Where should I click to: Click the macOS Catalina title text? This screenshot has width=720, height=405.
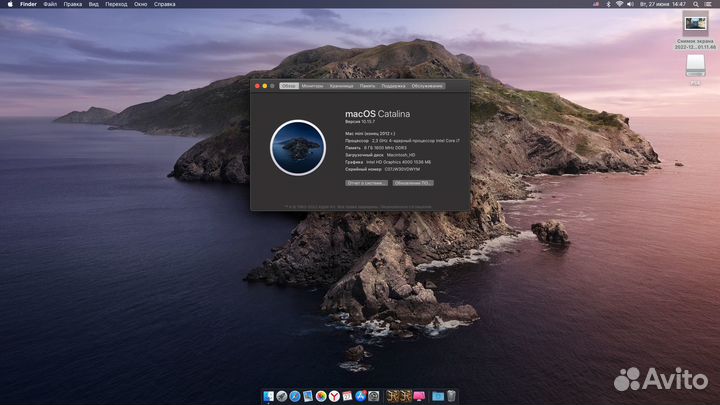(377, 114)
